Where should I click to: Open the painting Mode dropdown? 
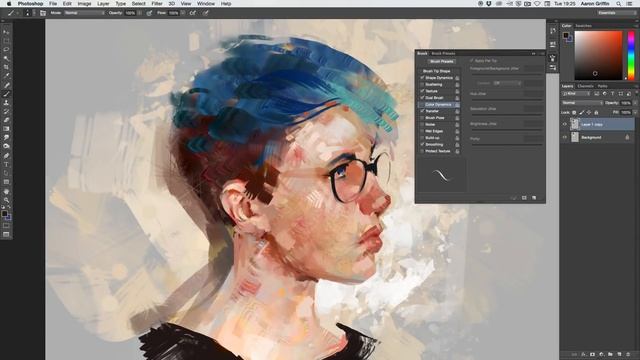point(84,13)
